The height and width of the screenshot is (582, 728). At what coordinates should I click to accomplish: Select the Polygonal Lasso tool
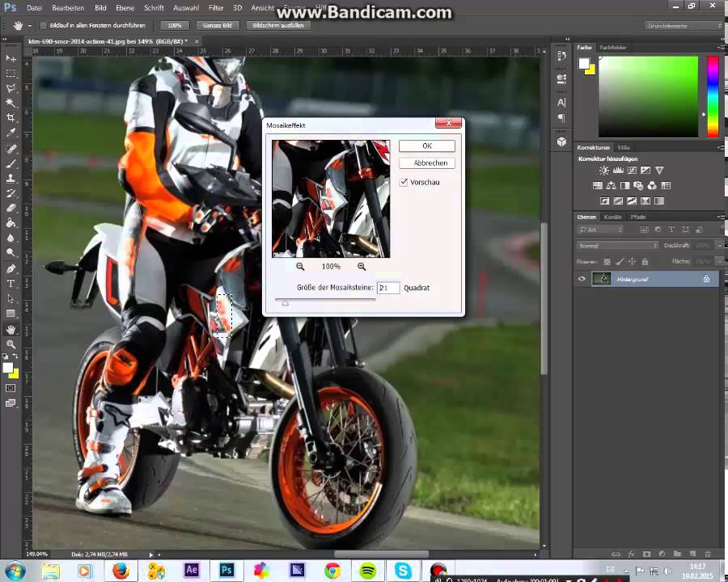11,88
